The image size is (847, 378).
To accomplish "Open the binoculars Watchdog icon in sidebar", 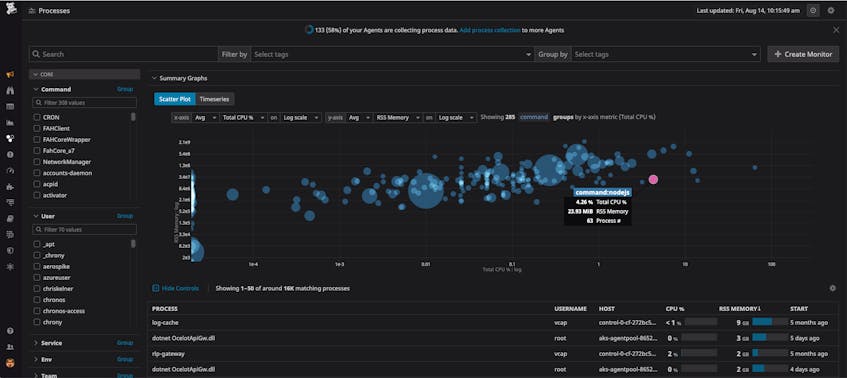I will pos(10,90).
